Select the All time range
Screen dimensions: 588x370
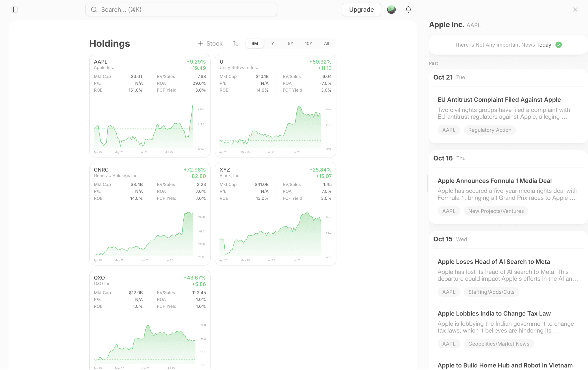(326, 44)
